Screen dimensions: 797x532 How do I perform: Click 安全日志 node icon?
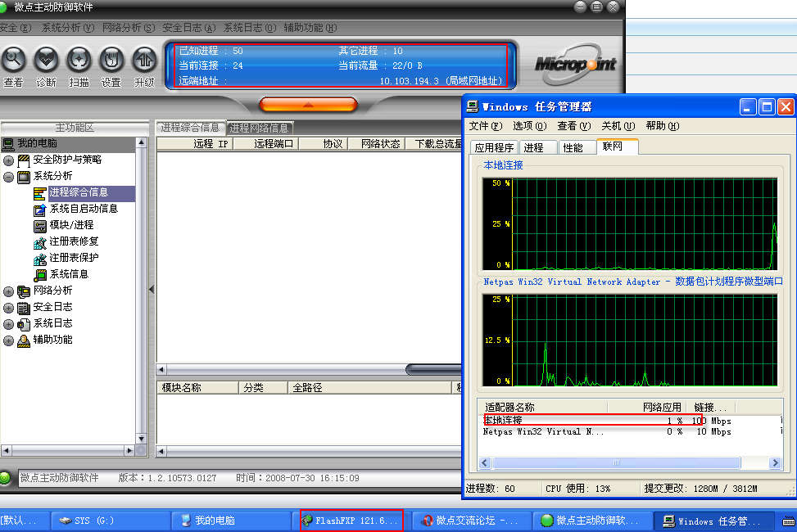coord(24,308)
